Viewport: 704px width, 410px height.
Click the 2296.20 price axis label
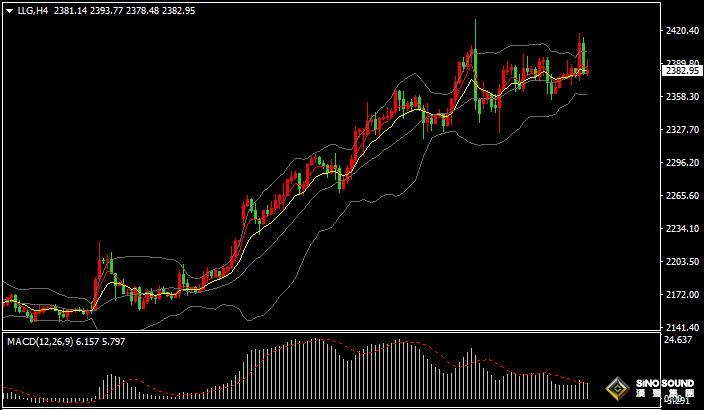682,163
